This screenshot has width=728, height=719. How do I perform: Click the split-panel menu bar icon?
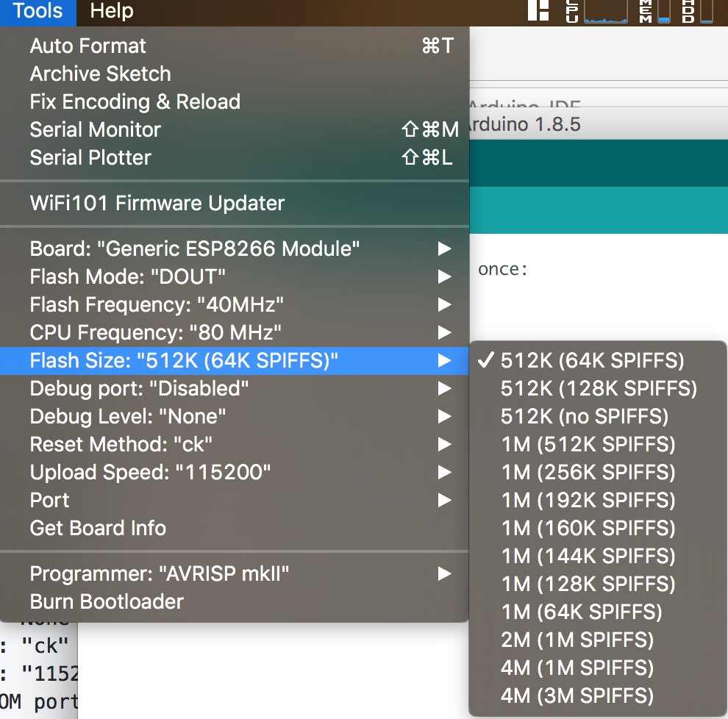(538, 10)
